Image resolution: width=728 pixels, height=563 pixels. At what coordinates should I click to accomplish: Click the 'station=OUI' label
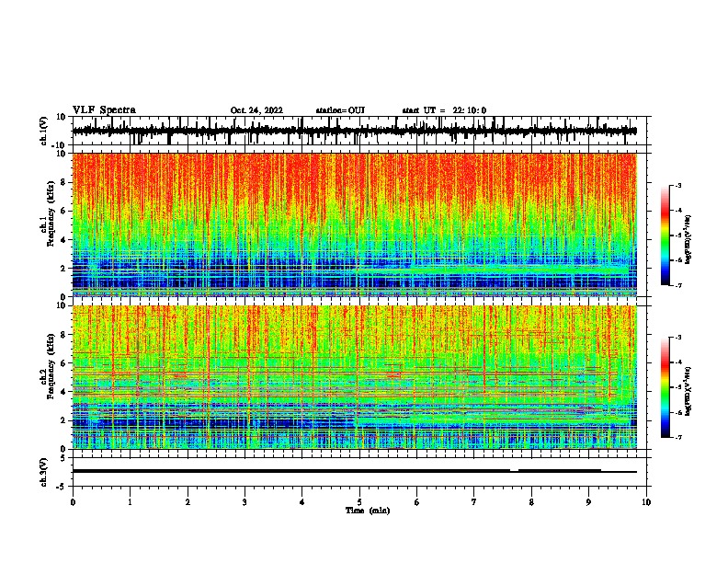(340, 110)
